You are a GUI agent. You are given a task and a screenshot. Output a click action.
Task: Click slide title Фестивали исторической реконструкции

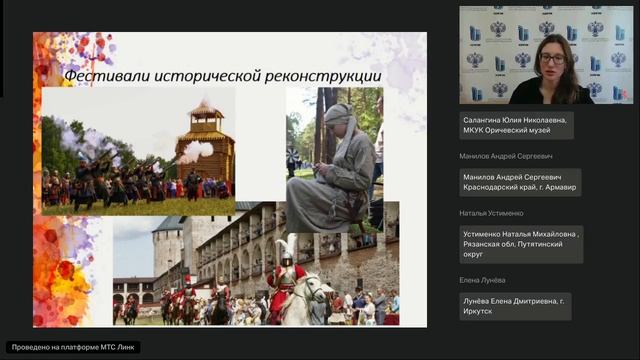click(223, 76)
